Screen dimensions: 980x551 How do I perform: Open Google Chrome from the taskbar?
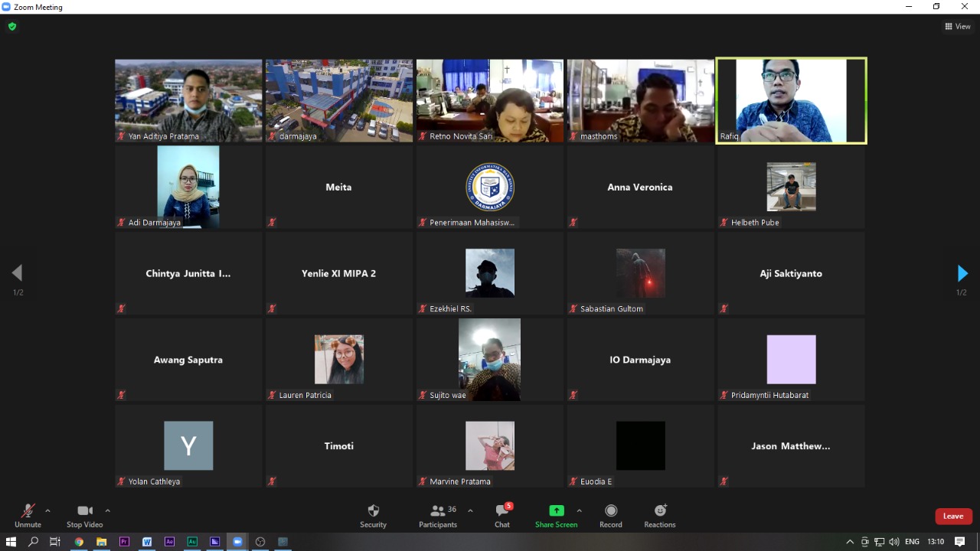coord(78,542)
